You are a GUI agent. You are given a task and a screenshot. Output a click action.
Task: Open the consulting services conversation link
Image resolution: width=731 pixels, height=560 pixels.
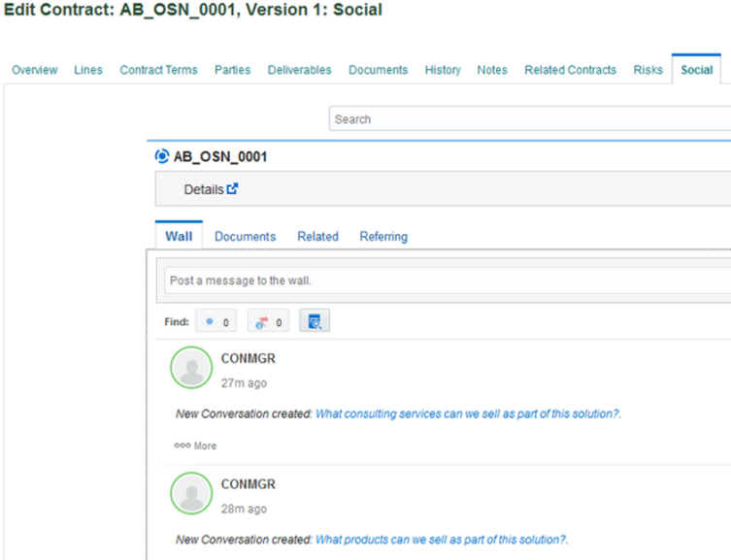tap(468, 413)
